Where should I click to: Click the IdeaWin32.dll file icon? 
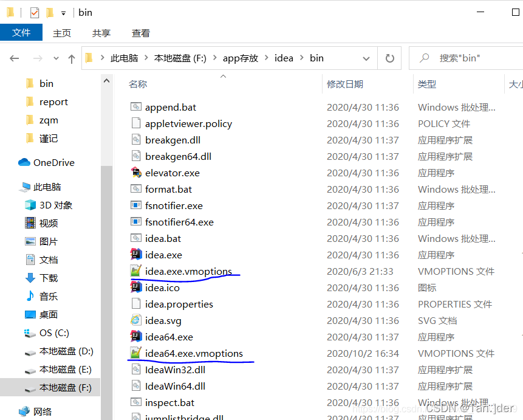click(135, 370)
